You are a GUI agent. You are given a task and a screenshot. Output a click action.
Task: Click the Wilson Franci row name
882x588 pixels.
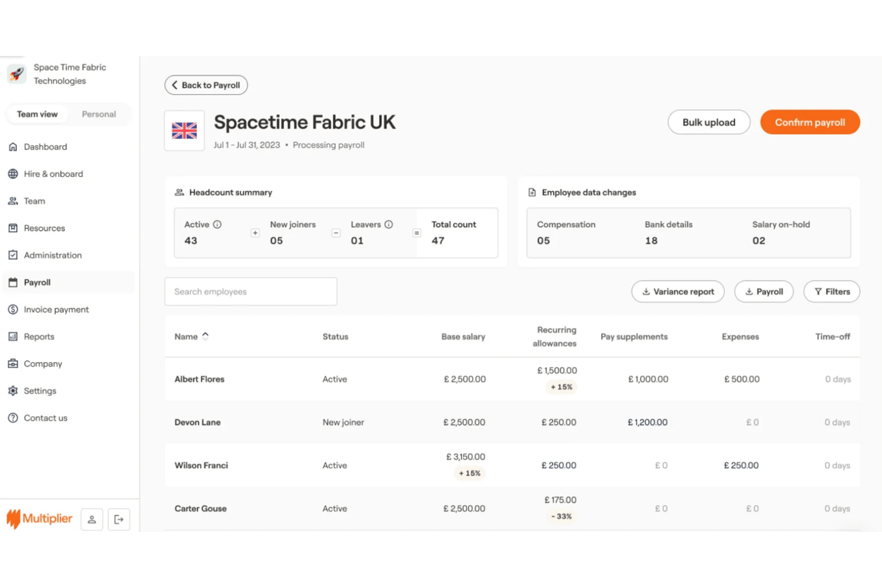[x=201, y=465]
